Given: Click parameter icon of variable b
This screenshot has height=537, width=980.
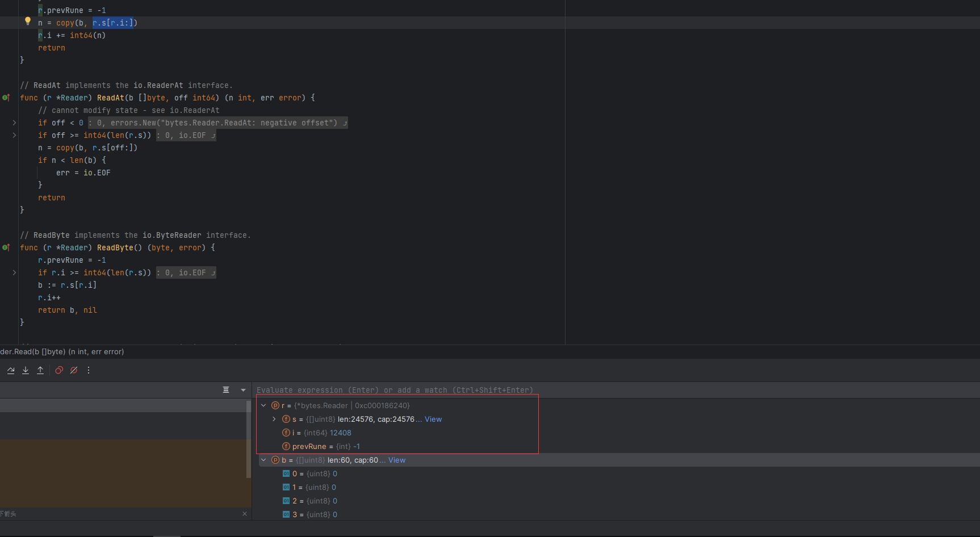Looking at the screenshot, I should tap(275, 460).
